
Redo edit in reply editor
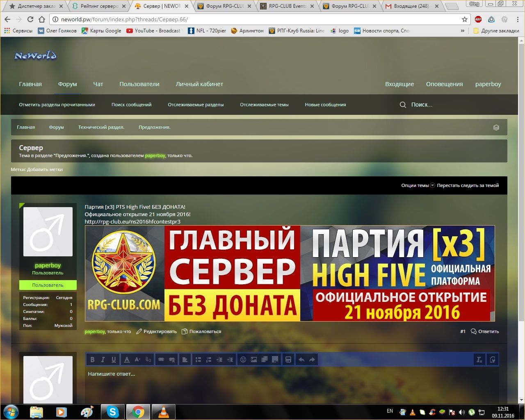(312, 360)
